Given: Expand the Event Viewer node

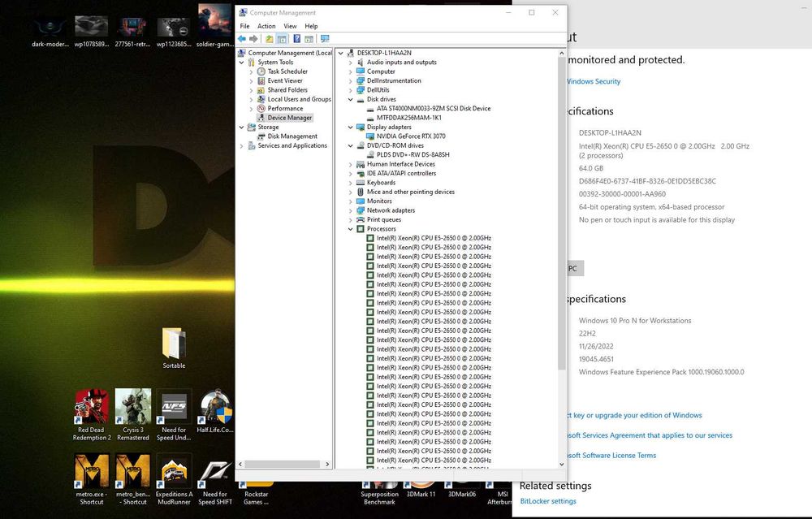Looking at the screenshot, I should click(252, 80).
